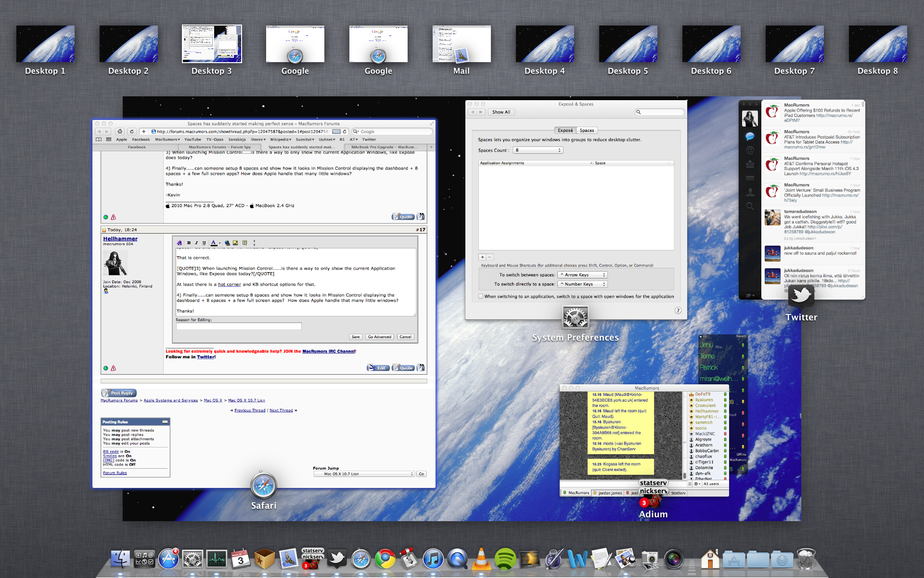Open App Store dock icon

tap(168, 559)
